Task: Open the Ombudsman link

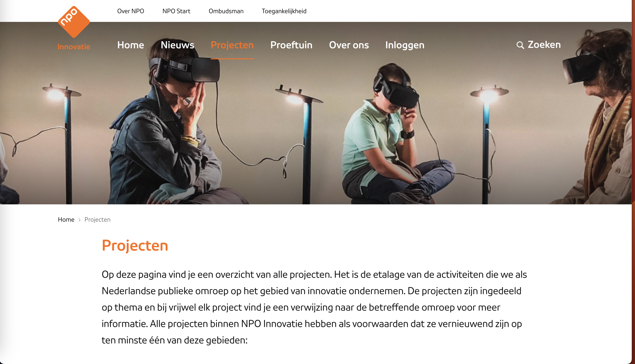Action: click(x=226, y=11)
